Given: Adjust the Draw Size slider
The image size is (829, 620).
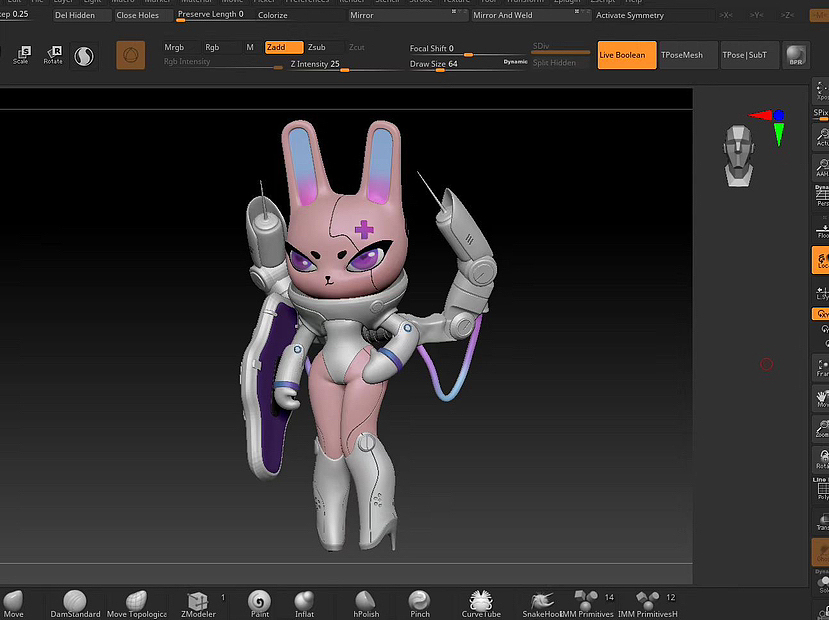Looking at the screenshot, I should coord(468,64).
